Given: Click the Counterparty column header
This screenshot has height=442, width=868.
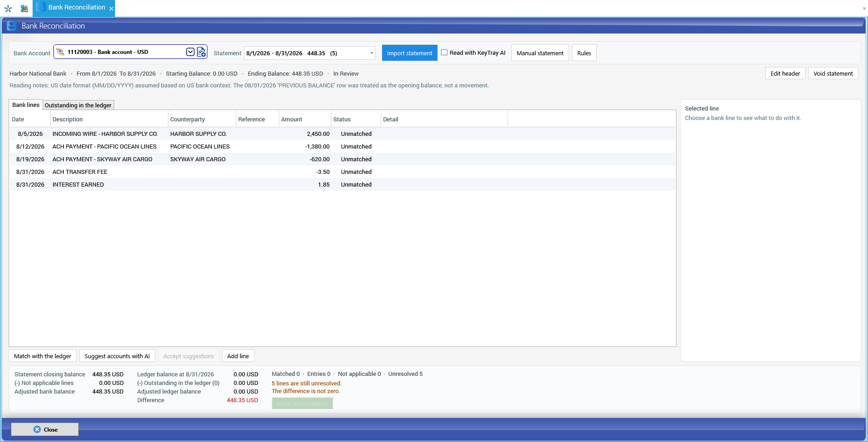Looking at the screenshot, I should click(202, 119).
